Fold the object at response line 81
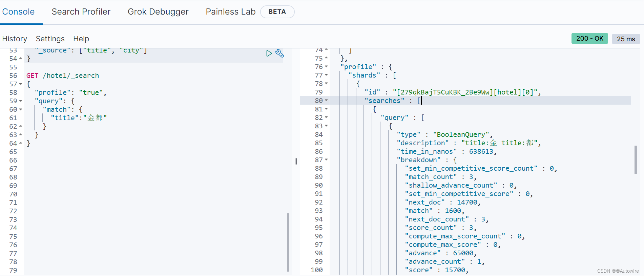 326,109
